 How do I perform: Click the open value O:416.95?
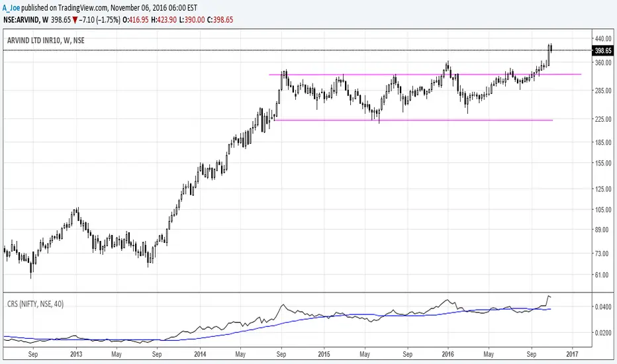136,20
